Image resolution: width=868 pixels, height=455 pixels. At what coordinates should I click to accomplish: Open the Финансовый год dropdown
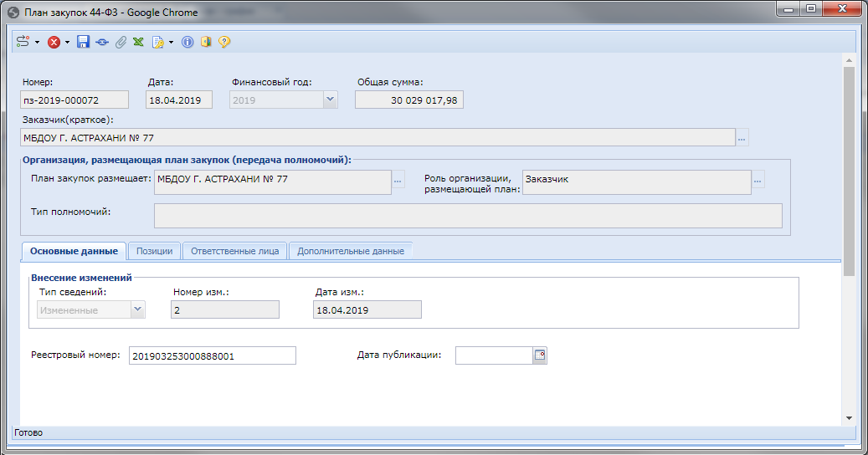click(330, 100)
